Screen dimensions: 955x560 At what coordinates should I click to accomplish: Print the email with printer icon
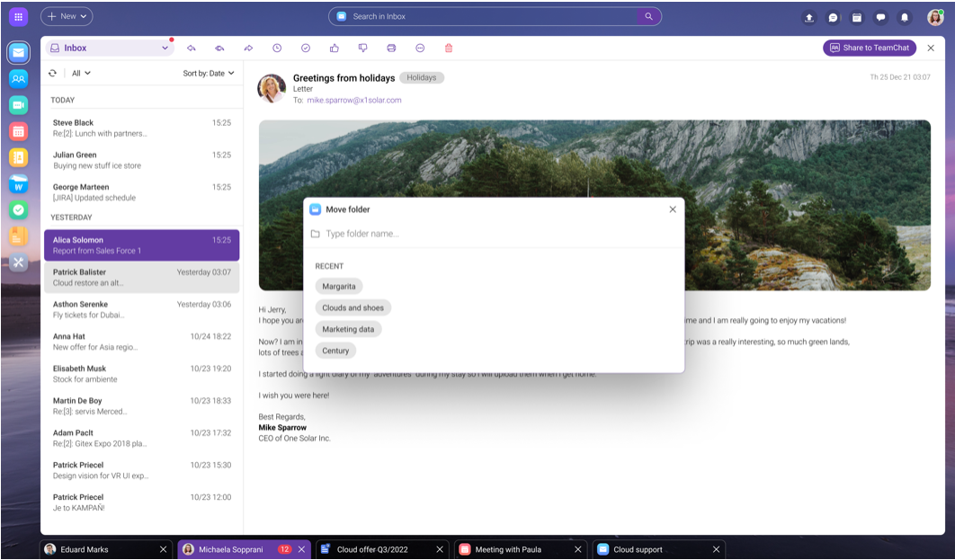[x=392, y=48]
